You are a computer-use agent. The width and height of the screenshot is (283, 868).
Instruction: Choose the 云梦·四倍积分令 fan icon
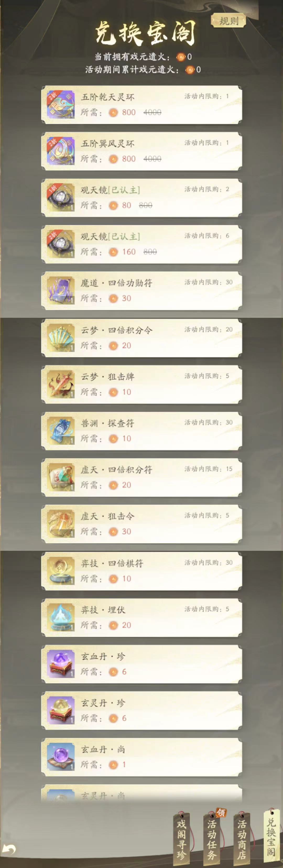click(61, 338)
